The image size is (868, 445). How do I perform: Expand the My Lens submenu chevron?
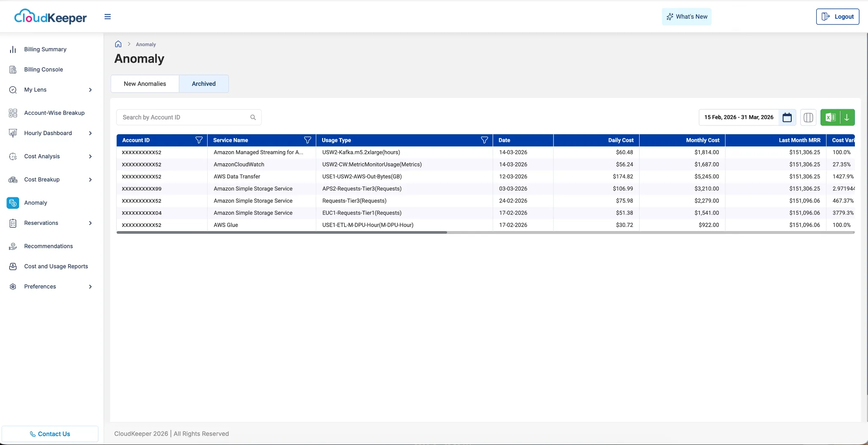pyautogui.click(x=90, y=90)
